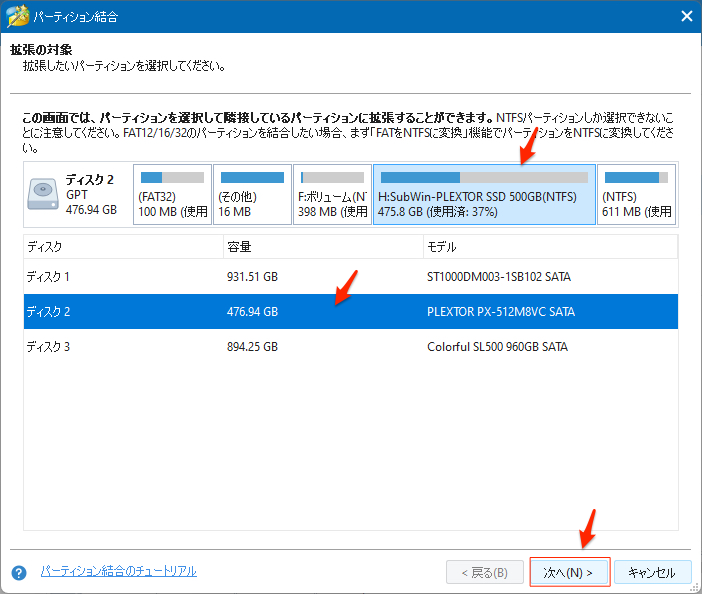Click the blue help question mark icon
Image resolution: width=702 pixels, height=594 pixels.
18,573
